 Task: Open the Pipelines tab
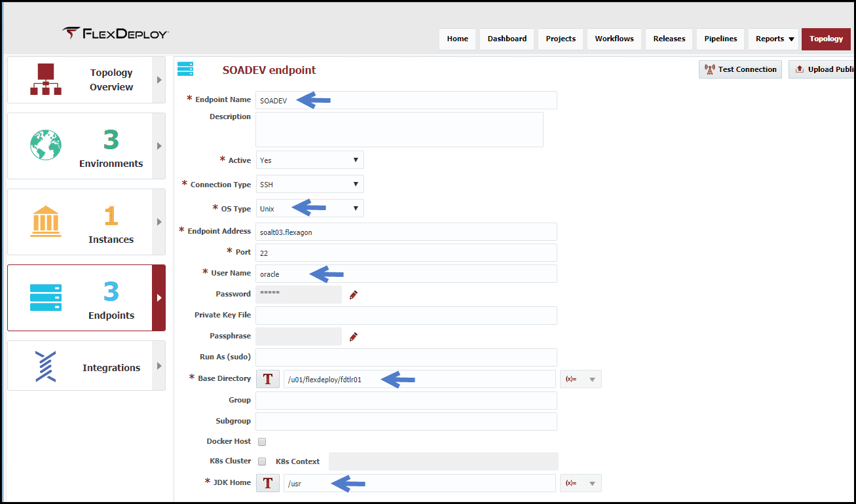click(x=720, y=39)
